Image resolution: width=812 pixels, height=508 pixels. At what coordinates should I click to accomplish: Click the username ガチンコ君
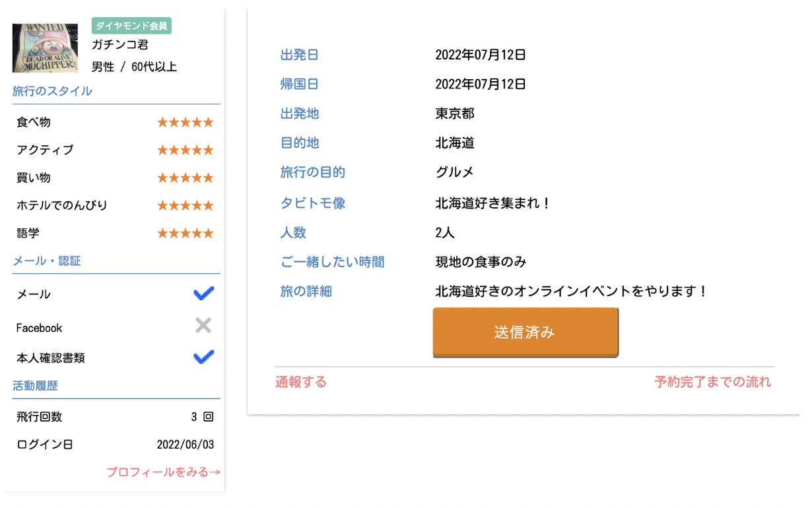(120, 45)
